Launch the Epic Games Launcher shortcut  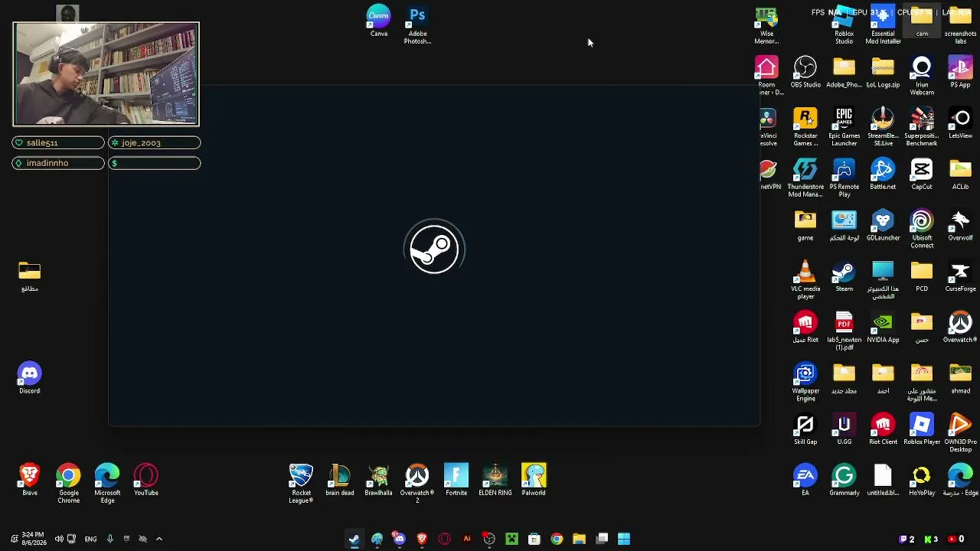[x=844, y=127]
